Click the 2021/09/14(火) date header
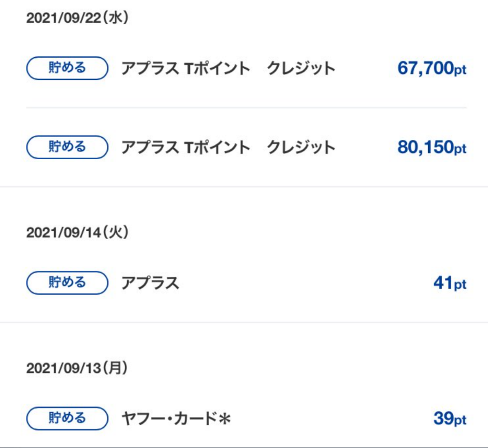 [x=77, y=233]
